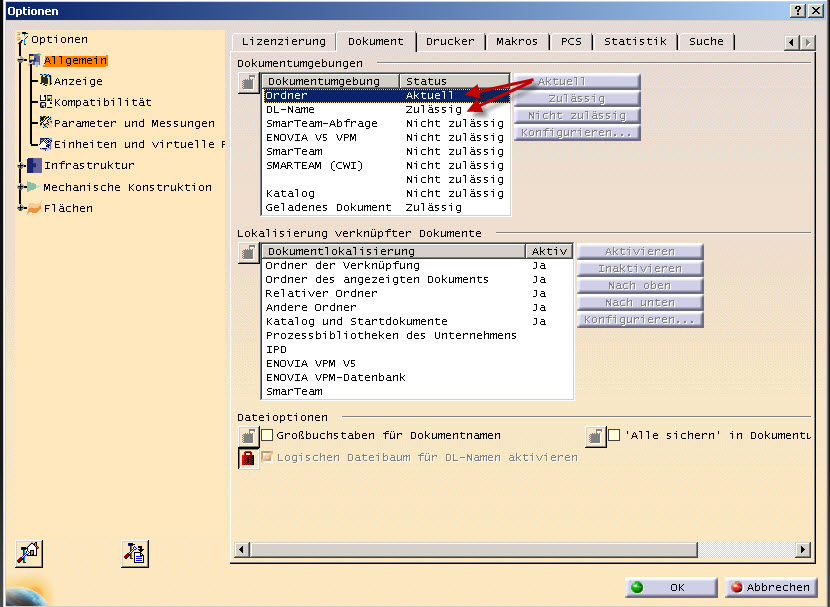
Task: Select the Geladenes Dokument row
Action: click(x=386, y=207)
